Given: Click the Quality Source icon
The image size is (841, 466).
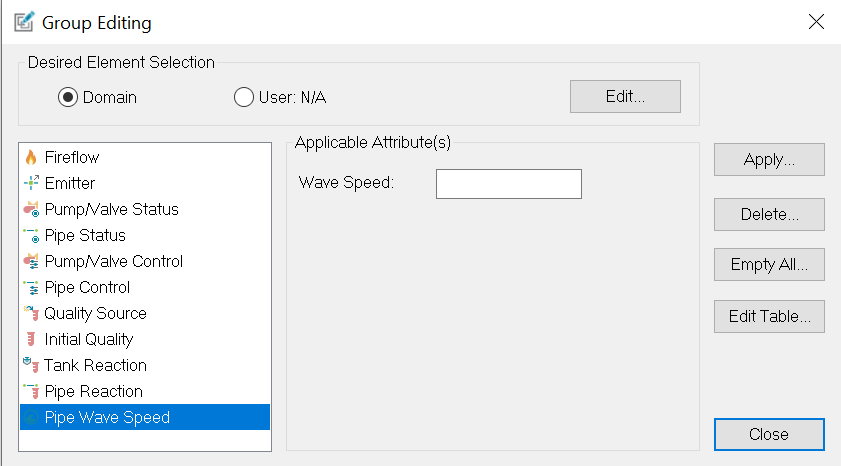Looking at the screenshot, I should pyautogui.click(x=31, y=313).
